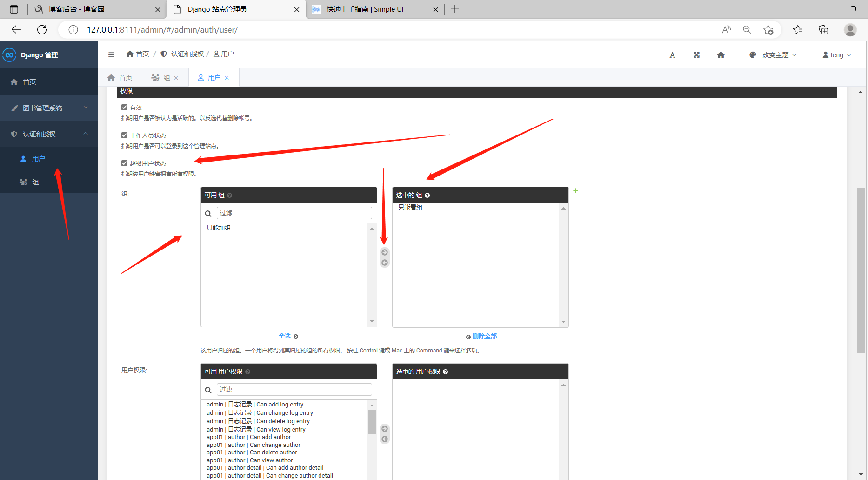Expand 图书管理系统 sidebar menu
This screenshot has height=480, width=868.
tap(49, 108)
